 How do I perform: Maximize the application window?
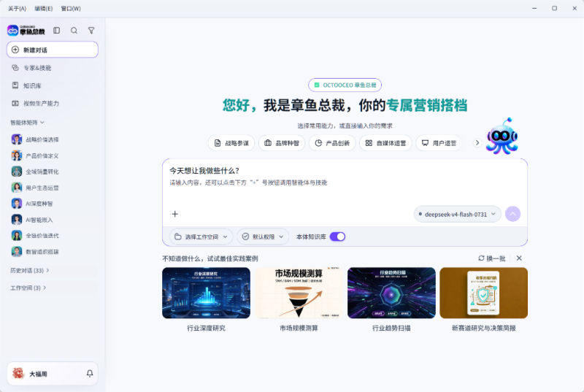coord(555,8)
